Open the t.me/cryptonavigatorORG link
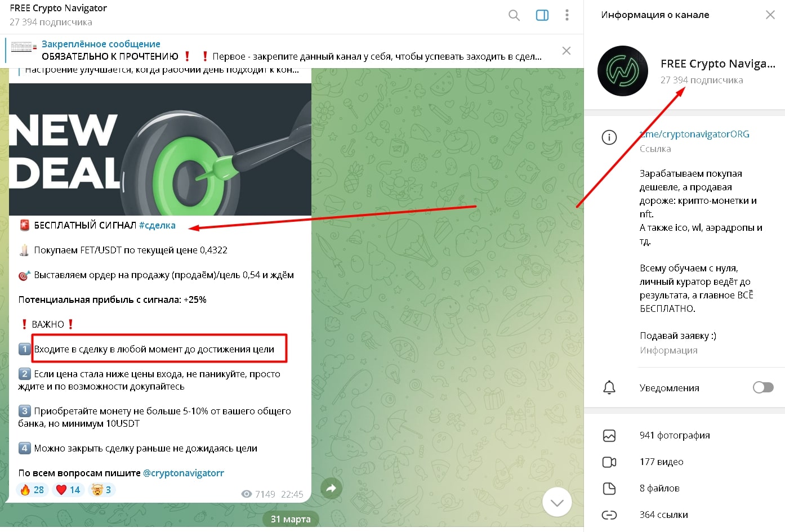 point(694,134)
